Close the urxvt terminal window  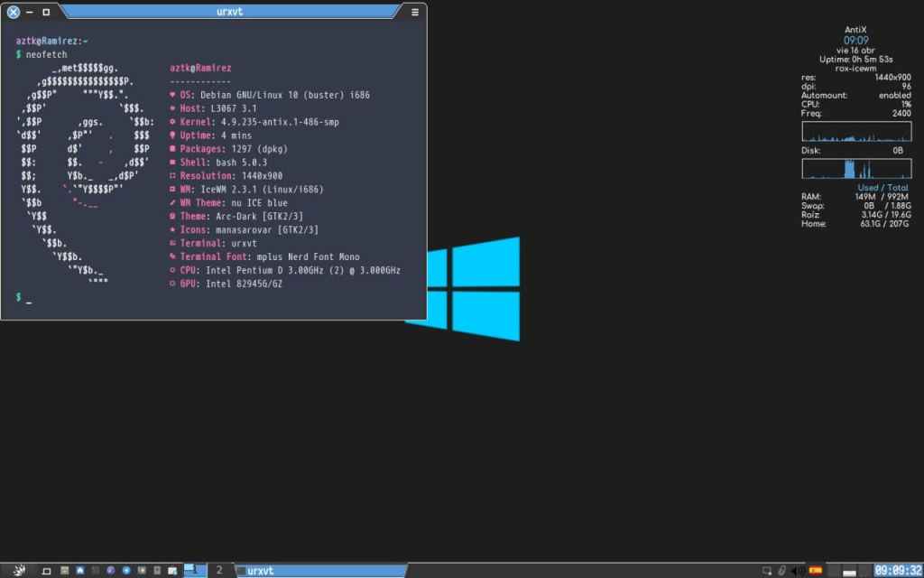(x=13, y=12)
